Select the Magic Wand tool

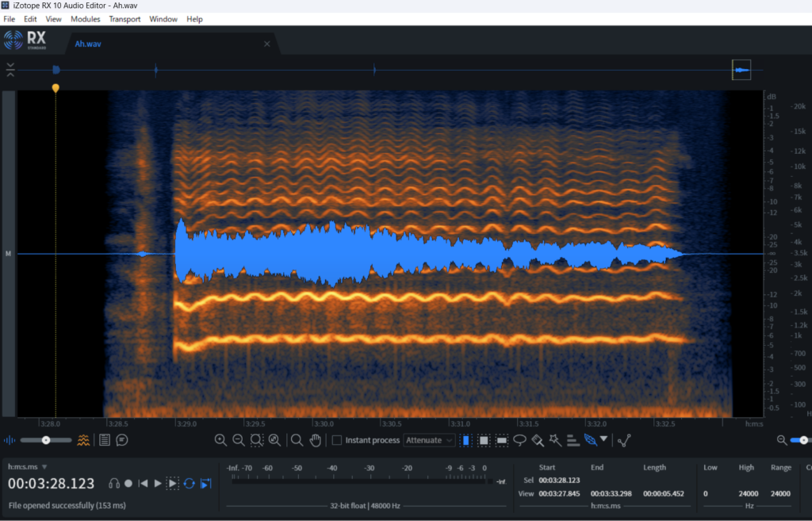555,440
